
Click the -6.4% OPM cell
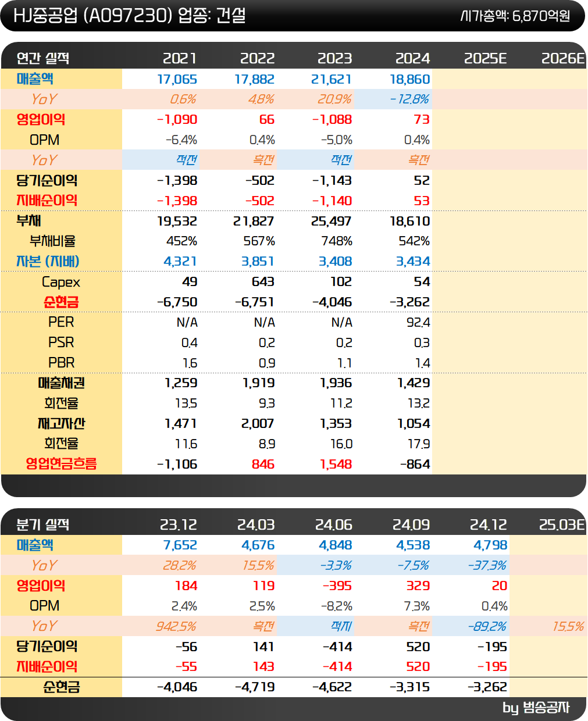coord(181,140)
